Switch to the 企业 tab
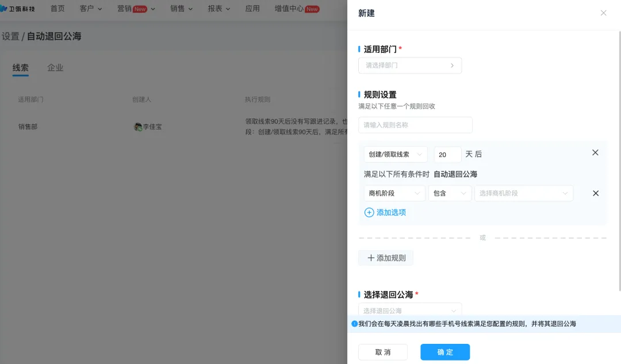 coord(55,68)
